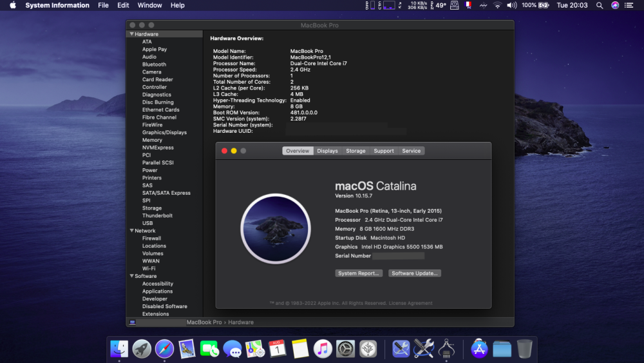Open the Help menu
Viewport: 644px width, 363px height.
click(x=178, y=5)
